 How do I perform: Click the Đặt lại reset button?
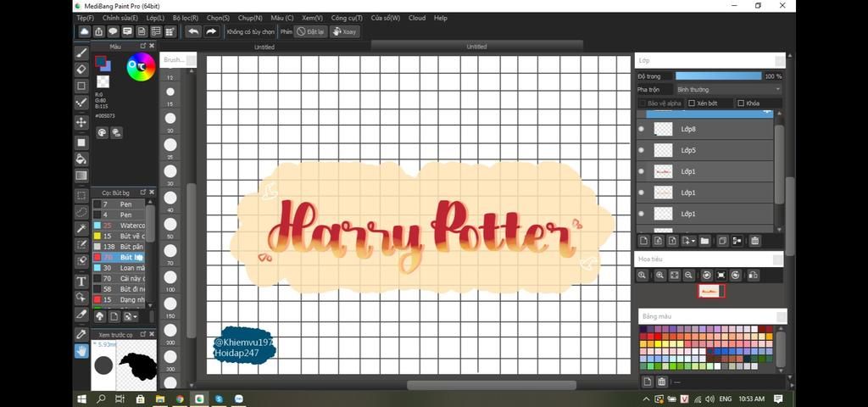tap(311, 31)
